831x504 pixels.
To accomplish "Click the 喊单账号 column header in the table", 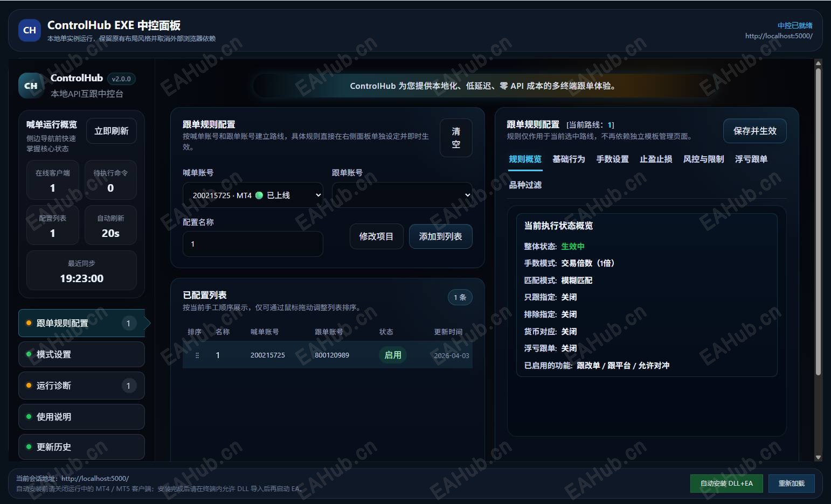I will point(265,332).
